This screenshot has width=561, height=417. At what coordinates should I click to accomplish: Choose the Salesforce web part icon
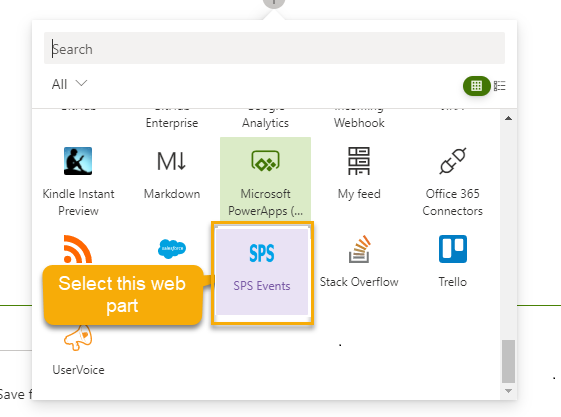(172, 249)
